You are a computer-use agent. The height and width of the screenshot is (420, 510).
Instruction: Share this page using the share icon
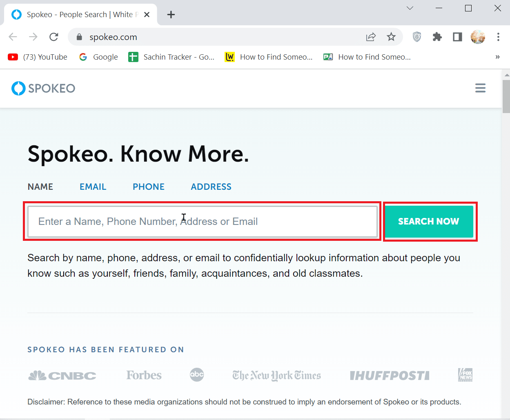pyautogui.click(x=371, y=37)
